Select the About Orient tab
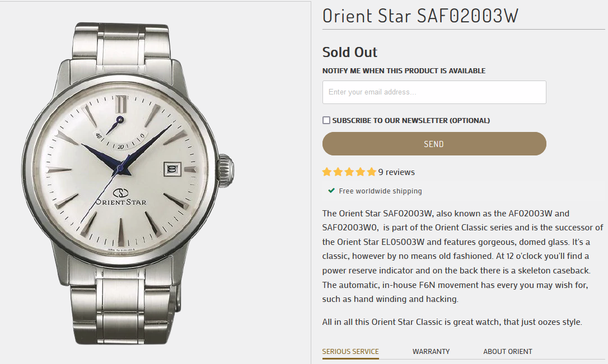This screenshot has width=608, height=364. tap(508, 352)
